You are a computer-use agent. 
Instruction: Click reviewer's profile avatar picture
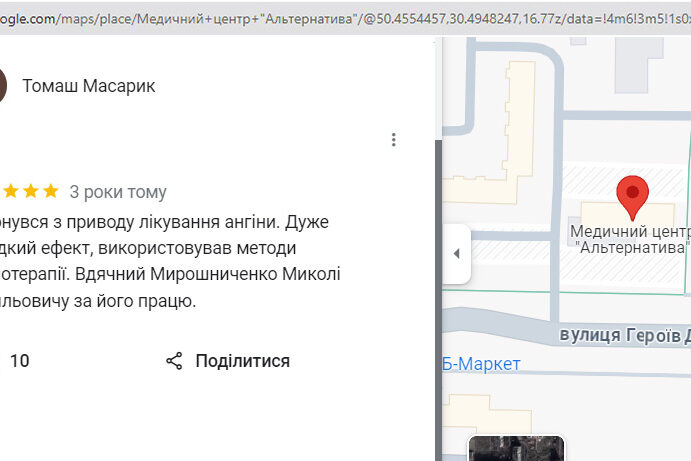coord(2,86)
